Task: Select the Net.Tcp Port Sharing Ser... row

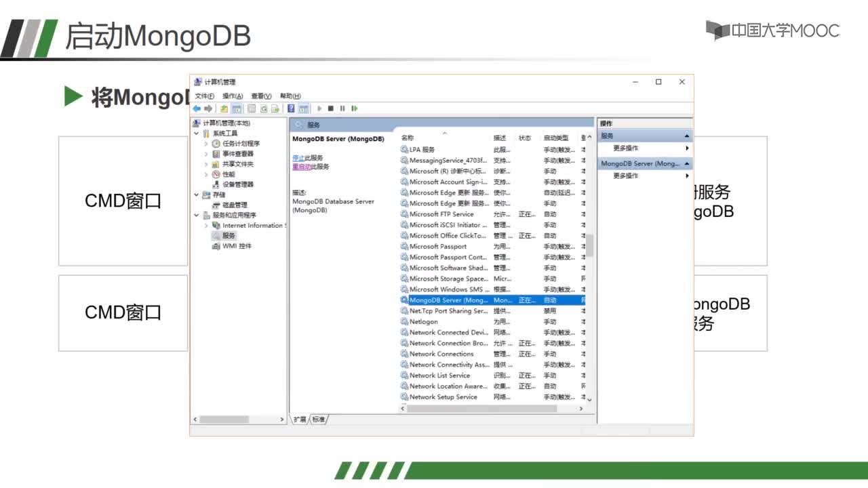Action: point(493,311)
